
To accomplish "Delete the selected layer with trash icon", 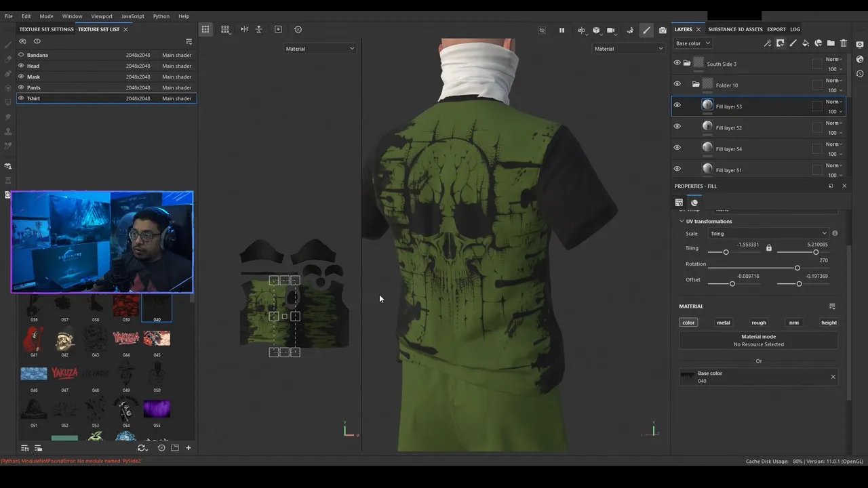I will (x=844, y=43).
